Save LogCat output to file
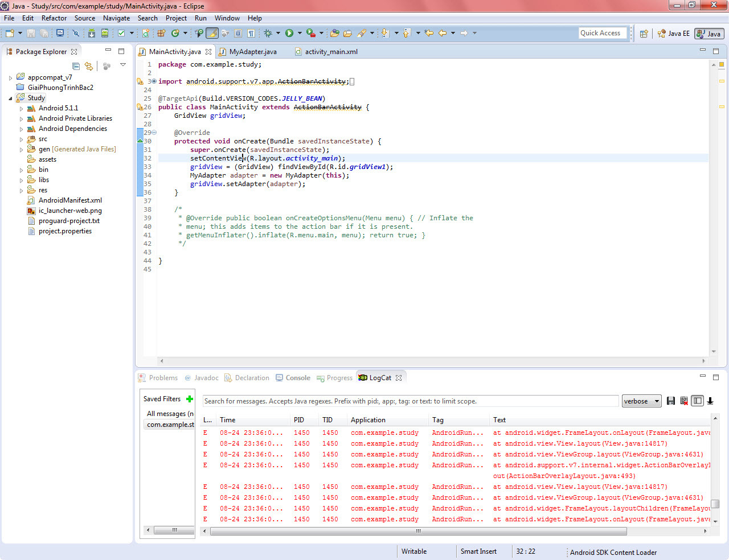729x560 pixels. coord(671,401)
